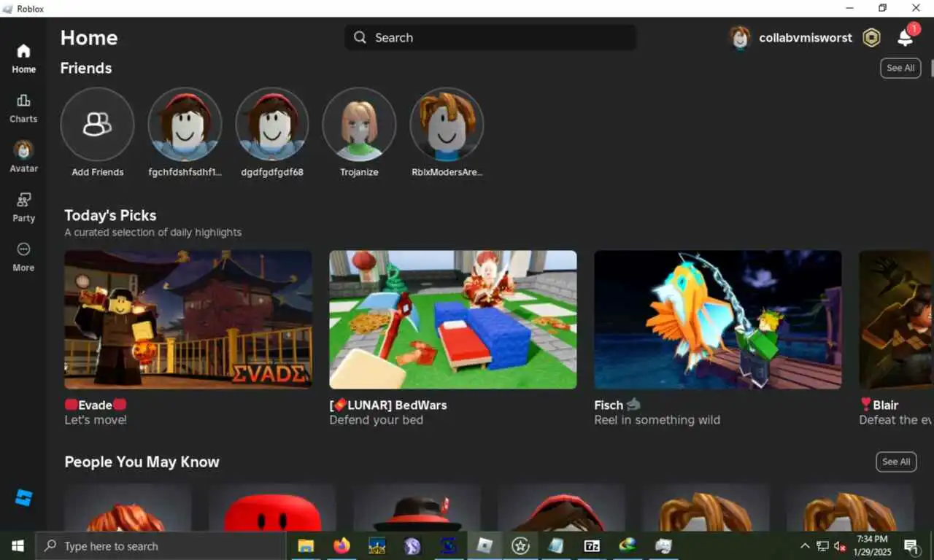This screenshot has width=934, height=560.
Task: Open Party from the sidebar
Action: pyautogui.click(x=23, y=207)
